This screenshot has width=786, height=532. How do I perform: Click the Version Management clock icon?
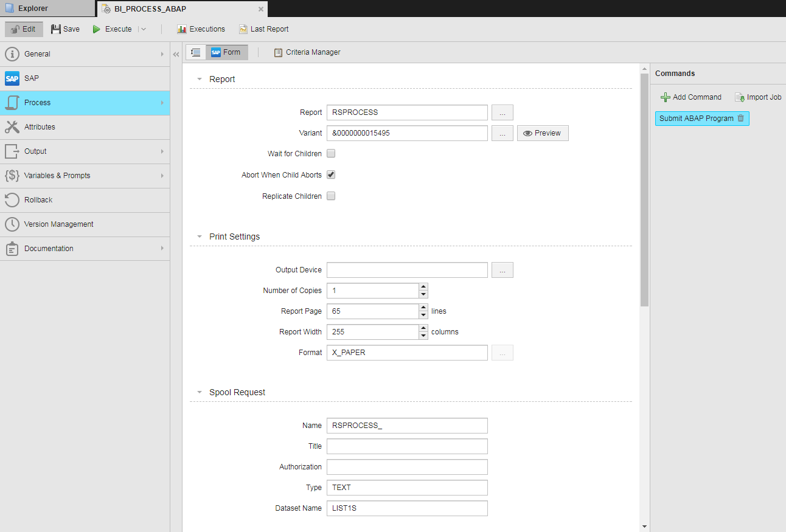[12, 224]
